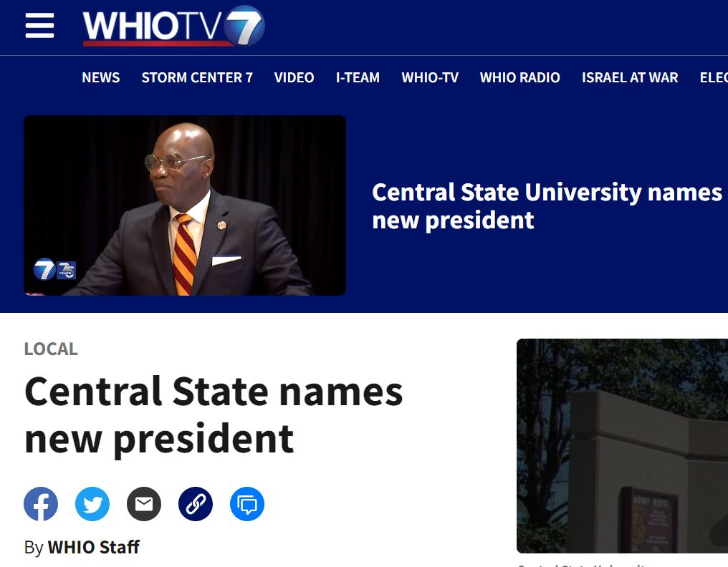The width and height of the screenshot is (728, 567).
Task: Open STORM CENTER 7 menu item
Action: [x=197, y=77]
